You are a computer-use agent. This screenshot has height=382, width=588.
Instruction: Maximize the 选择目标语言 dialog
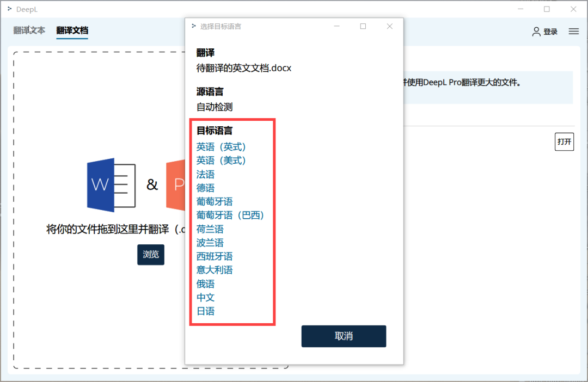coord(363,26)
